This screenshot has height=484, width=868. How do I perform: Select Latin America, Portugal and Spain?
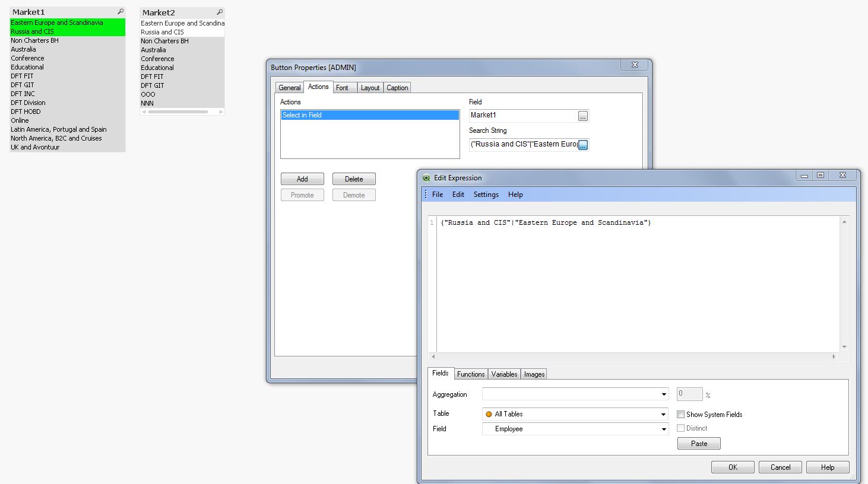tap(68, 129)
